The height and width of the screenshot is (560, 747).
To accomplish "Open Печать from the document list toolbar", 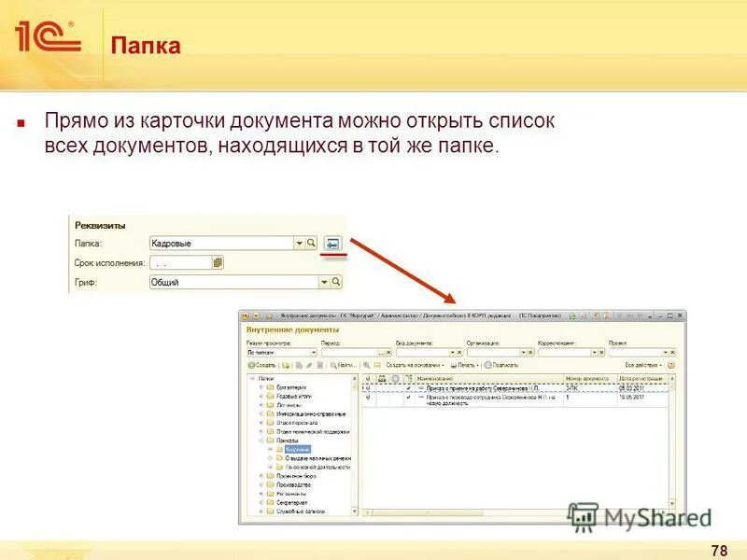I will (x=458, y=365).
